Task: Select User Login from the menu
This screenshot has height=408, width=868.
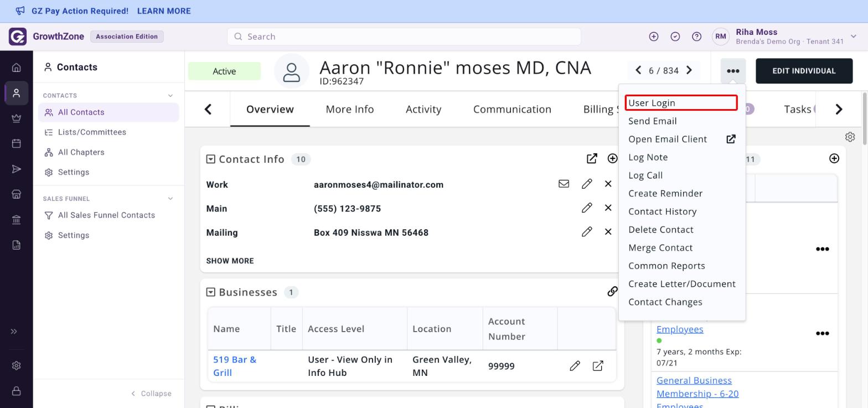Action: coord(681,102)
